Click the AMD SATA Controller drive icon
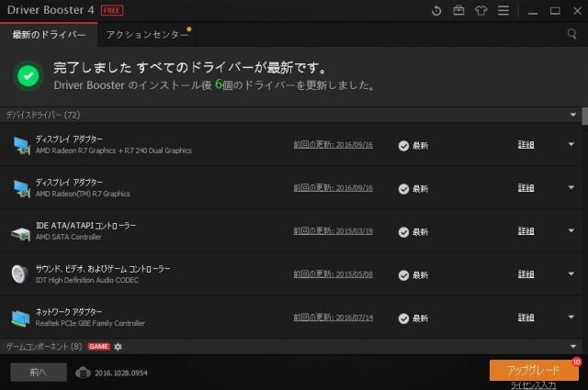588x390 pixels. [20, 234]
